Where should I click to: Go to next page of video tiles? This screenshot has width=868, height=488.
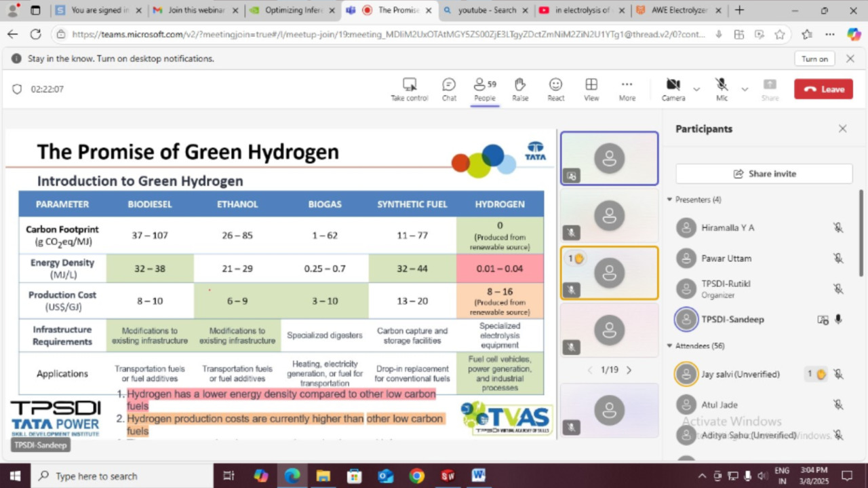click(629, 370)
